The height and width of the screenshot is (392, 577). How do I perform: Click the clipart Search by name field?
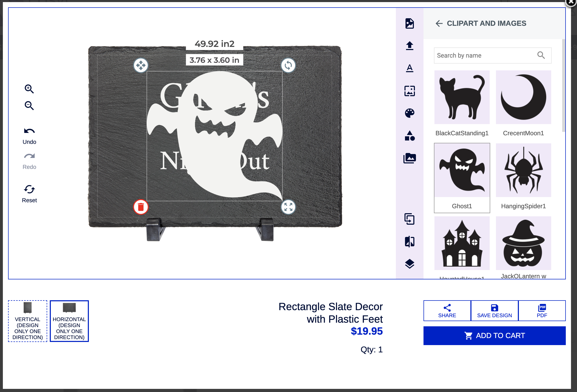pos(485,55)
